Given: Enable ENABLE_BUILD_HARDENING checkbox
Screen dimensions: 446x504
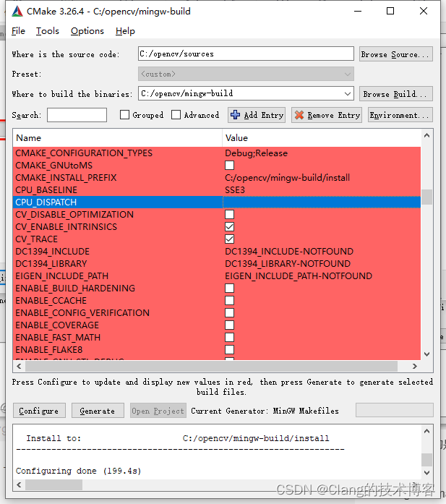Looking at the screenshot, I should 229,288.
